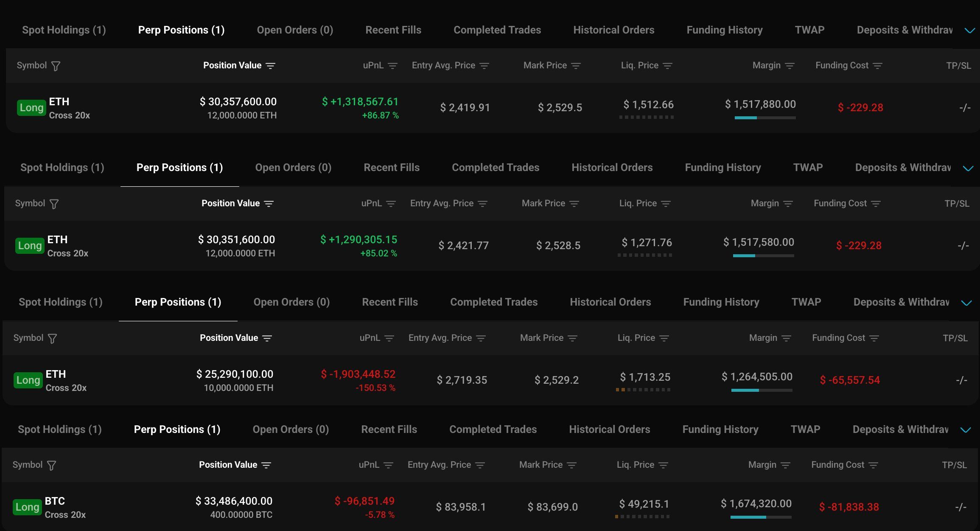Click Long badge on 10,000.0000 ETH position

click(28, 380)
